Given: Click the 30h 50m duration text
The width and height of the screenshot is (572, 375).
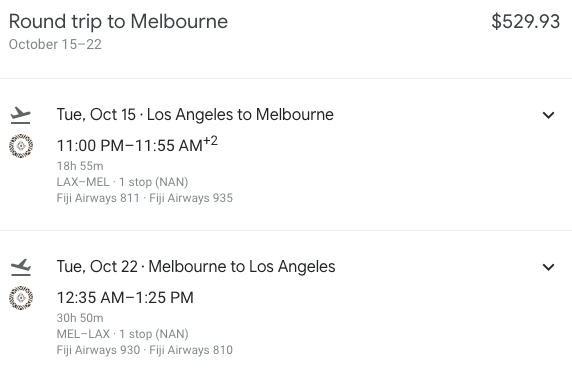Looking at the screenshot, I should (80, 318).
